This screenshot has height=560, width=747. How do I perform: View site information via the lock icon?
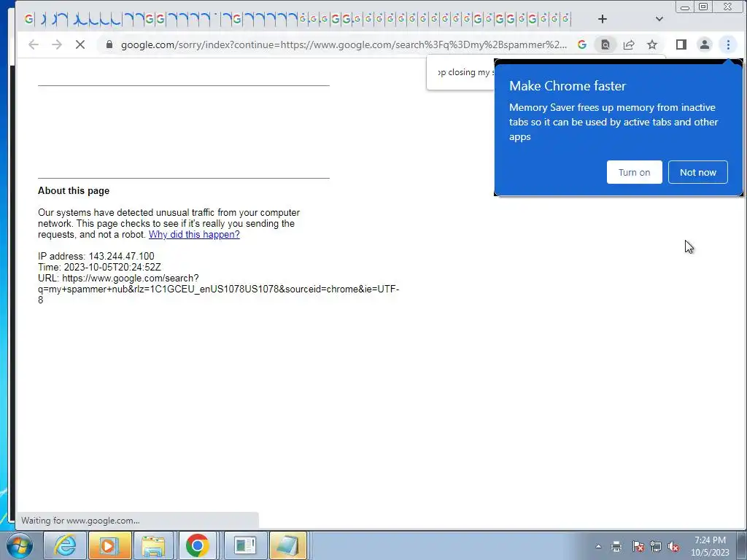pyautogui.click(x=109, y=44)
